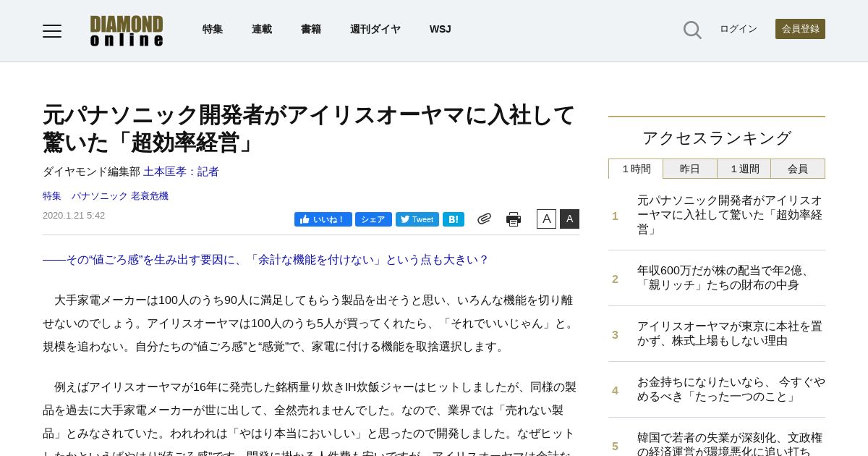Switch ranking to １時間 tab

pos(636,169)
